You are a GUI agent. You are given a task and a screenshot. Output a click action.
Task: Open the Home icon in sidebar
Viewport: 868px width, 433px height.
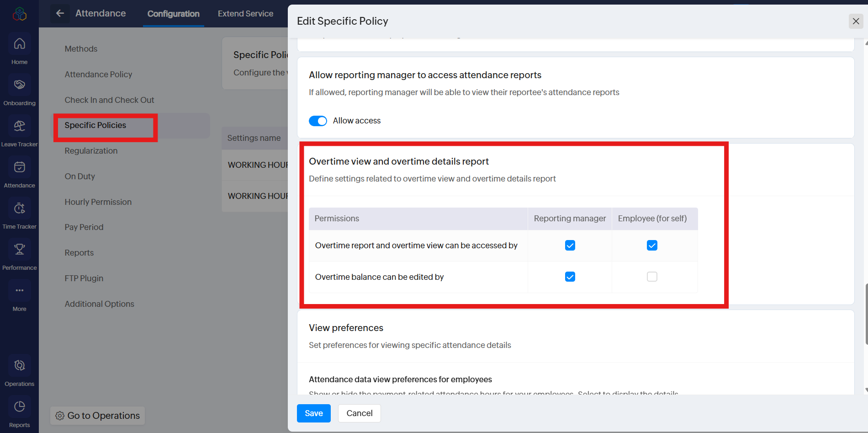(19, 44)
